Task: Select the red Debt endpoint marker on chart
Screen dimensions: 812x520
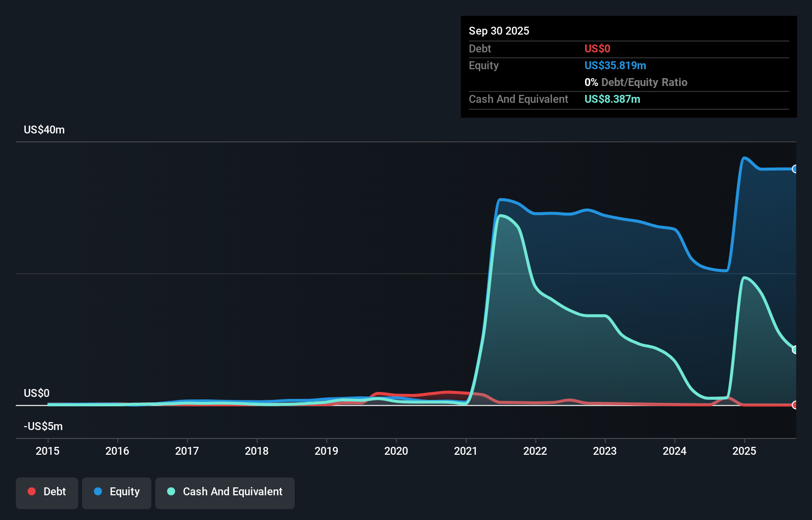Action: 795,405
